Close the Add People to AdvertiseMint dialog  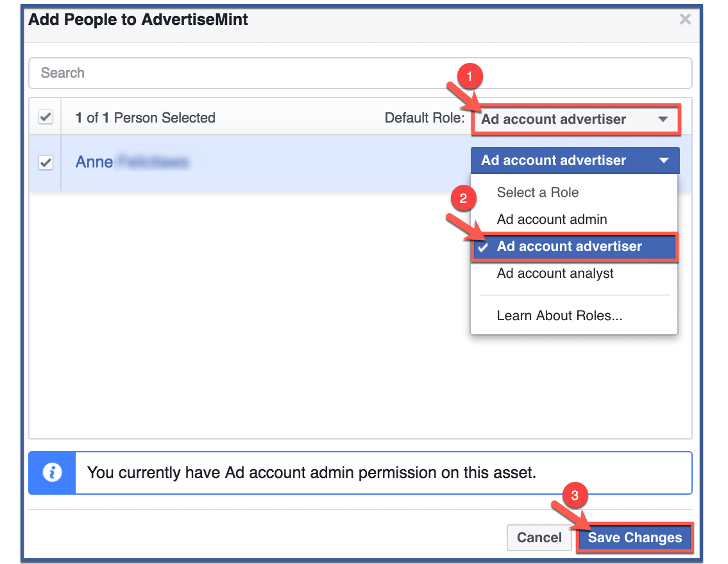[x=685, y=19]
